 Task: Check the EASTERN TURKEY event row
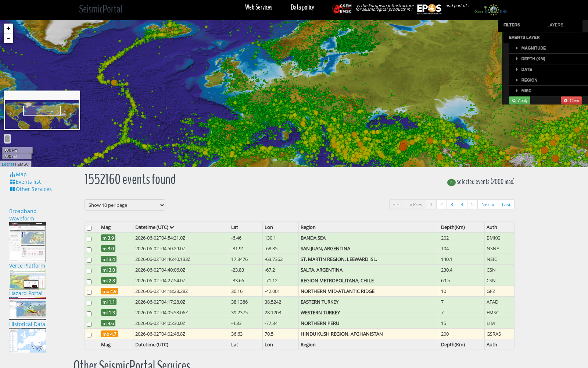[89, 303]
